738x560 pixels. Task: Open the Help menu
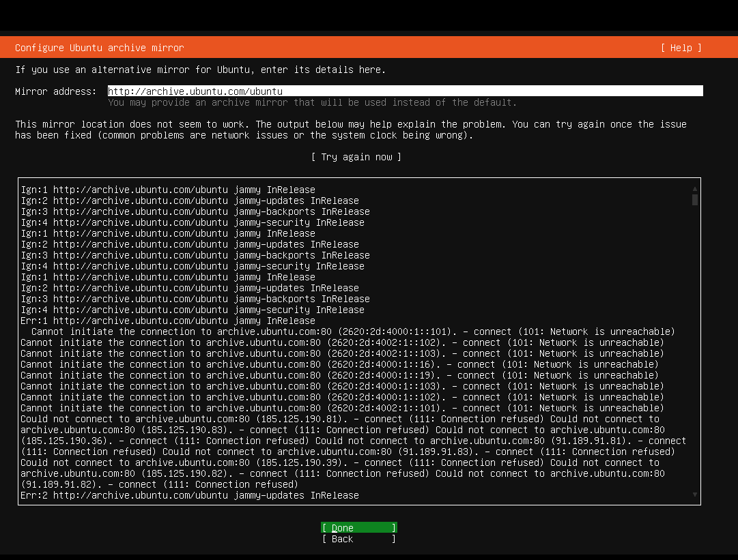coord(681,48)
